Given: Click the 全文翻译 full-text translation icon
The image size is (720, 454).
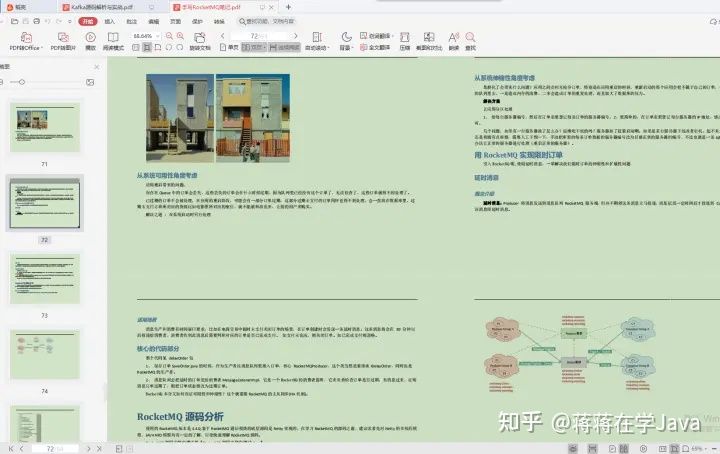Looking at the screenshot, I should [x=364, y=47].
